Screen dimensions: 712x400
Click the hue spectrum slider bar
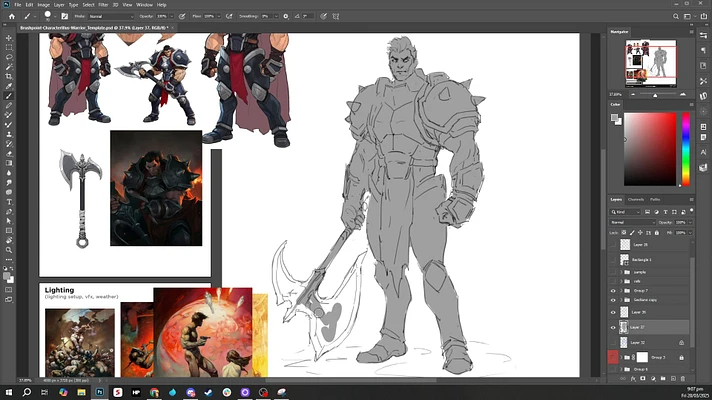(686, 149)
